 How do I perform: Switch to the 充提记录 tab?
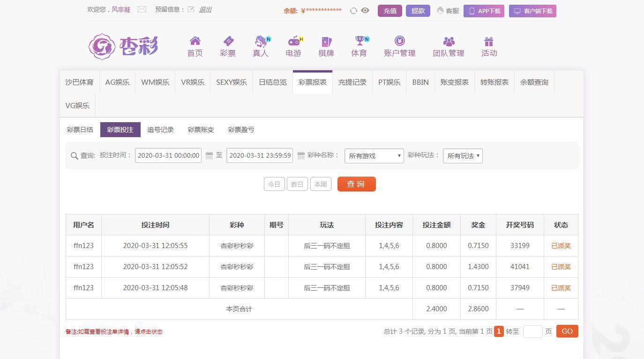(352, 82)
